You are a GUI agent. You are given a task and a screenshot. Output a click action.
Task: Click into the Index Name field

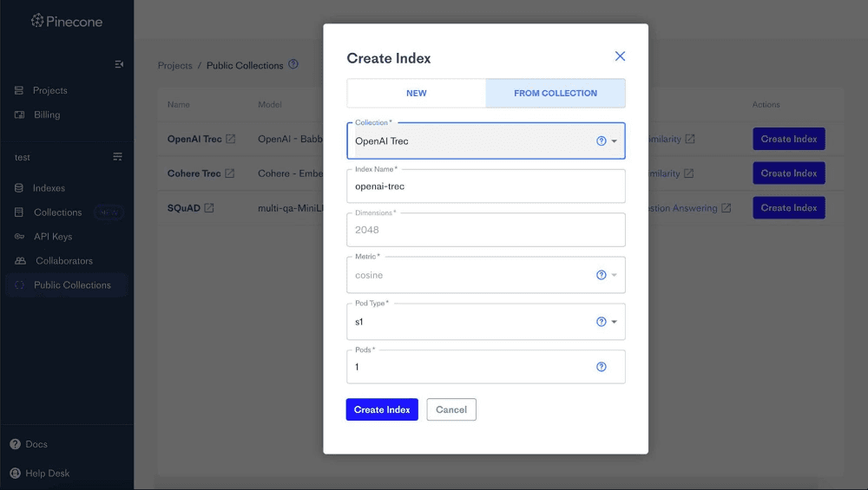tap(486, 186)
